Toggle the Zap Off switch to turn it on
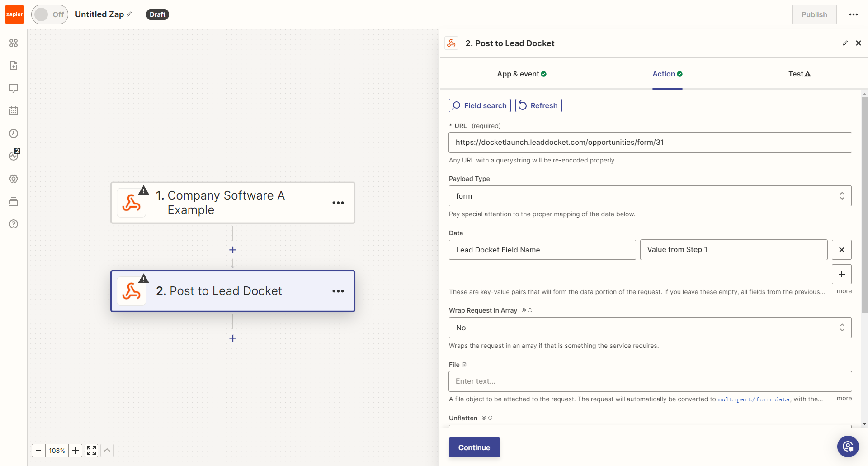Screen dimensions: 868x466 click(x=49, y=14)
